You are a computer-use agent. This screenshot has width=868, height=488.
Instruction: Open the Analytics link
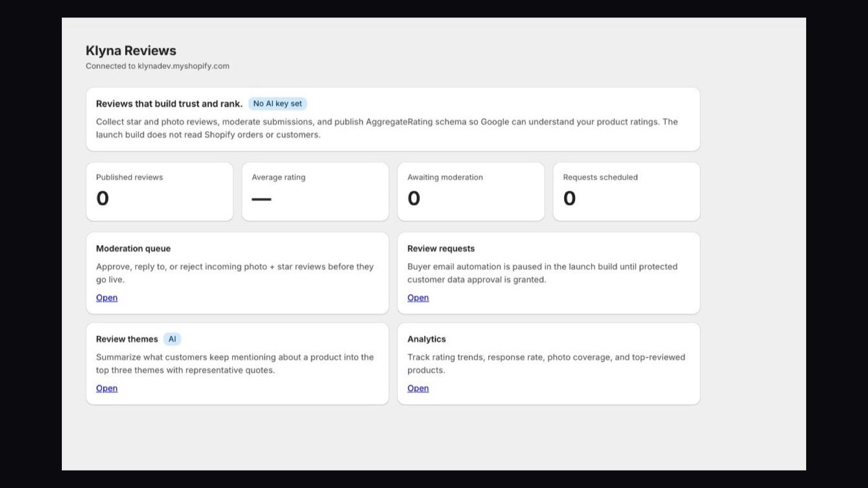tap(418, 388)
